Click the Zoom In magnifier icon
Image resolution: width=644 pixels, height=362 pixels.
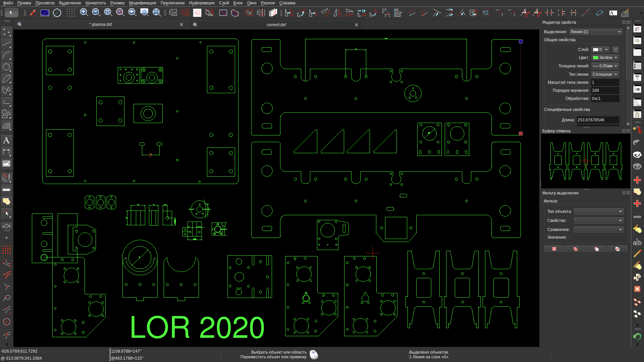84,13
